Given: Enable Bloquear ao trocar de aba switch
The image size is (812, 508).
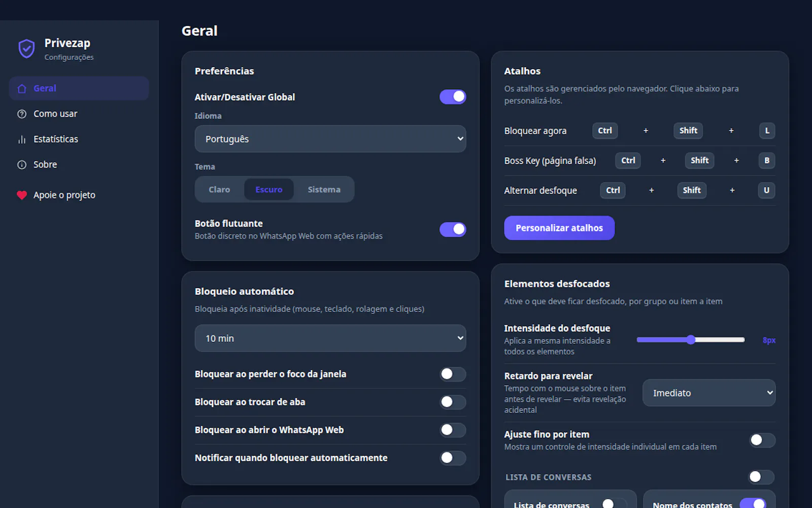Looking at the screenshot, I should pyautogui.click(x=453, y=402).
